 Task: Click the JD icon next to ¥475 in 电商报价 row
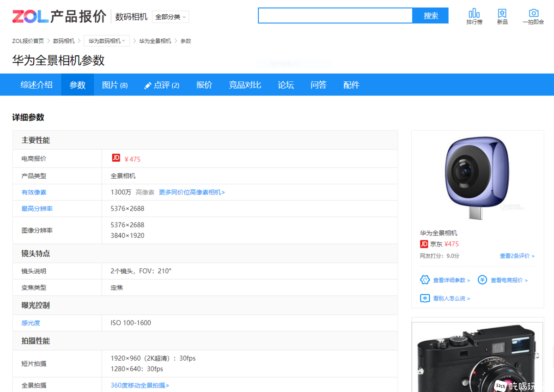pos(116,158)
